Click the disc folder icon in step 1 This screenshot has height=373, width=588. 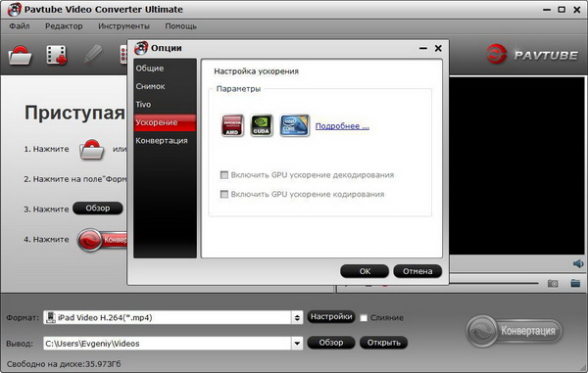click(x=91, y=150)
